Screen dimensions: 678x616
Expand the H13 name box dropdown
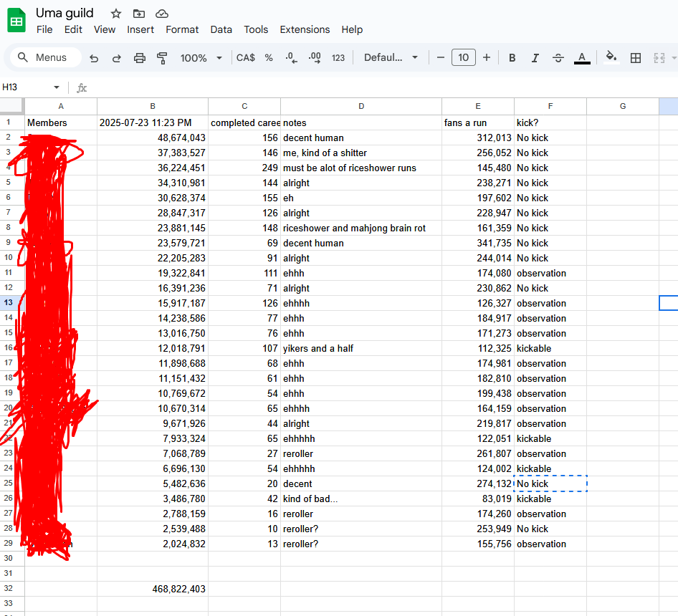(x=56, y=87)
